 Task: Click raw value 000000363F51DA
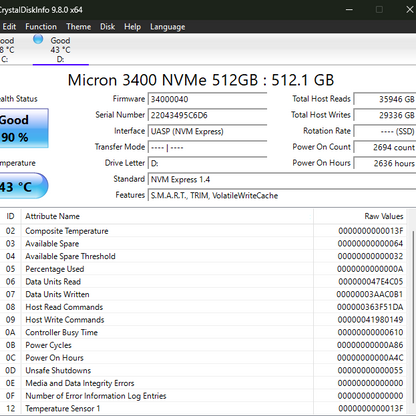click(x=370, y=307)
